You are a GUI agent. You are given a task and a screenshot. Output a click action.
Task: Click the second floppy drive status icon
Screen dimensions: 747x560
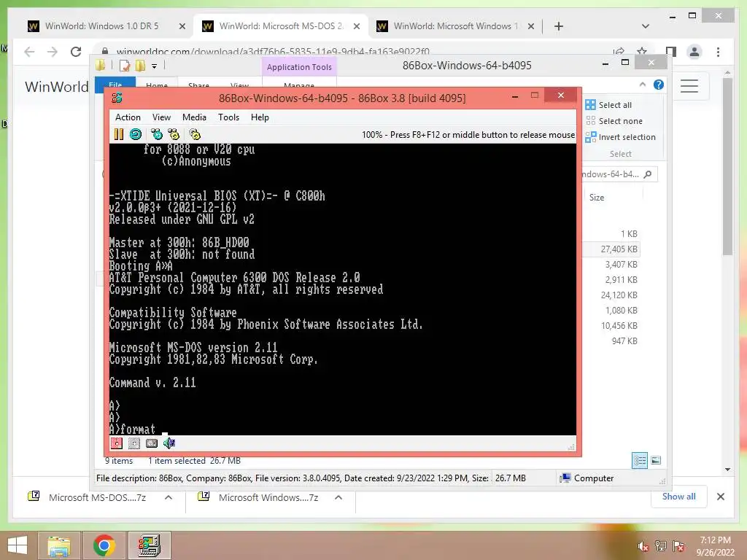click(134, 443)
